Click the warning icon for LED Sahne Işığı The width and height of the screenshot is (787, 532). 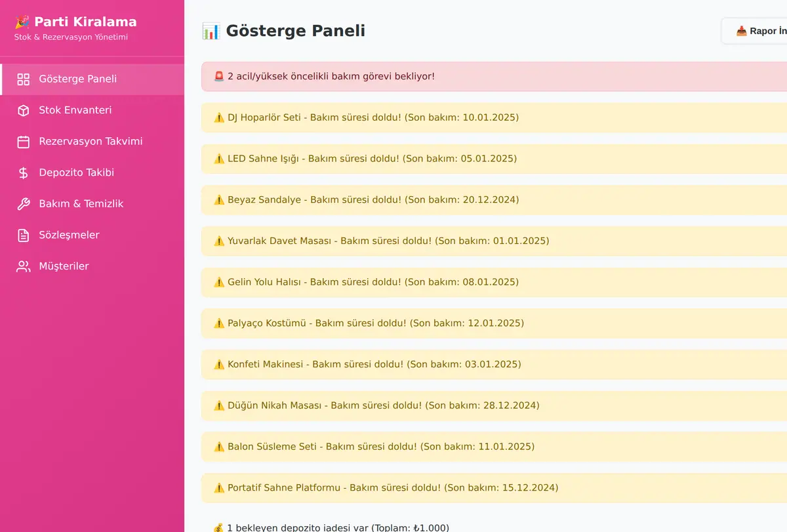[x=219, y=159]
